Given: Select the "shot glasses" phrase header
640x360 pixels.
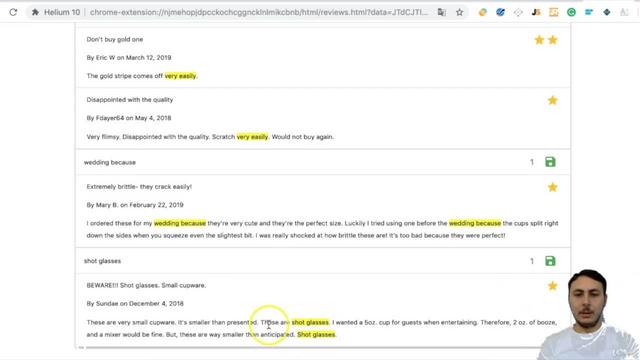Looking at the screenshot, I should point(102,261).
